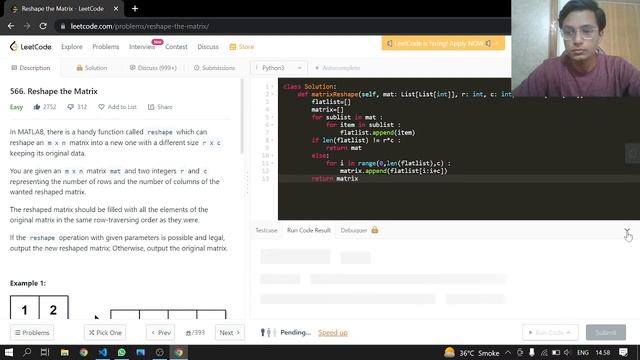Open File Explorer from taskbar
Image resolution: width=640 pixels, height=360 pixels.
pyautogui.click(x=64, y=352)
